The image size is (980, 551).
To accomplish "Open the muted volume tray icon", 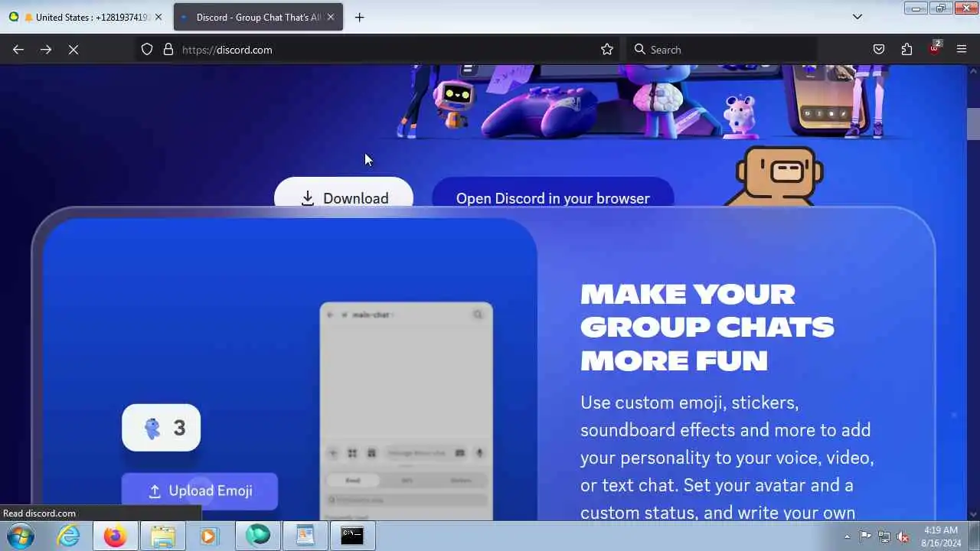I will [x=903, y=536].
